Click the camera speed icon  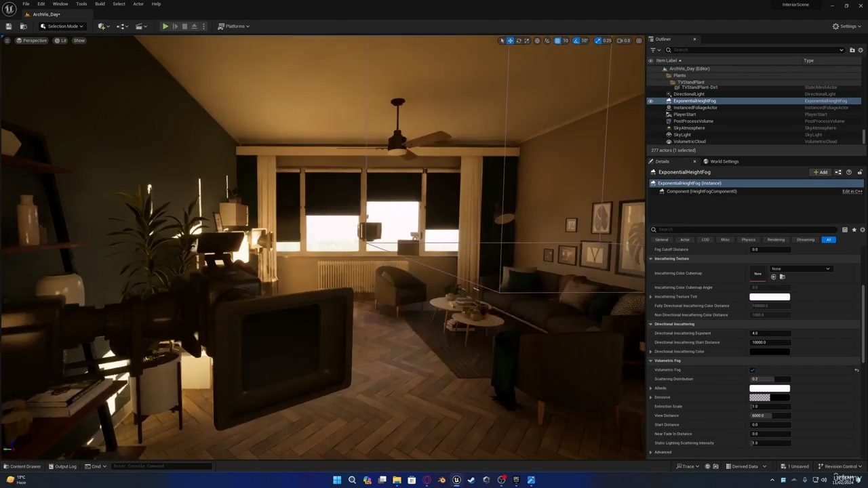pos(620,41)
